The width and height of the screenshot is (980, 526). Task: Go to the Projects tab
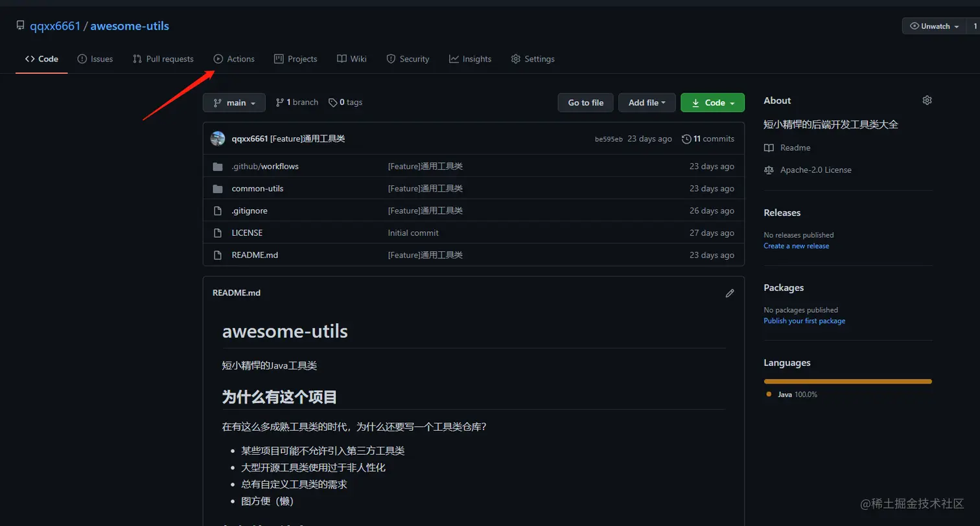click(x=296, y=59)
